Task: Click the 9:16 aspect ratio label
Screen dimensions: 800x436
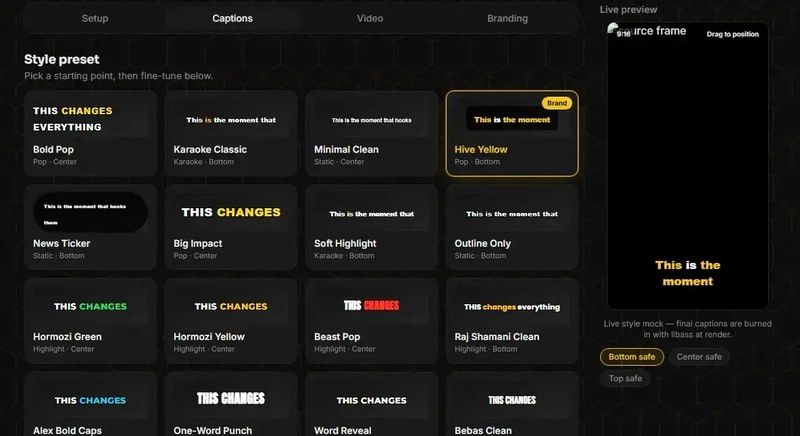Action: (x=623, y=34)
